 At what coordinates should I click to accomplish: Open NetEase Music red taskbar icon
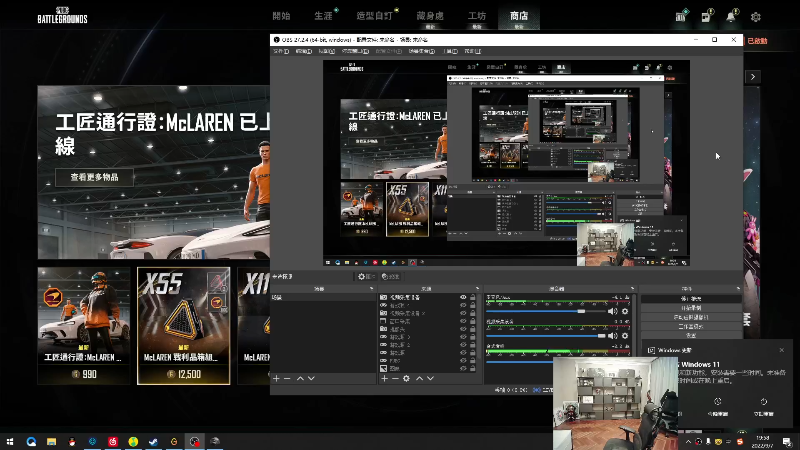click(113, 442)
